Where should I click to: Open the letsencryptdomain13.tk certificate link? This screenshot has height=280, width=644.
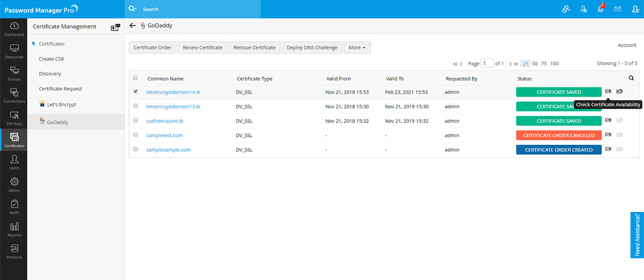pos(173,107)
